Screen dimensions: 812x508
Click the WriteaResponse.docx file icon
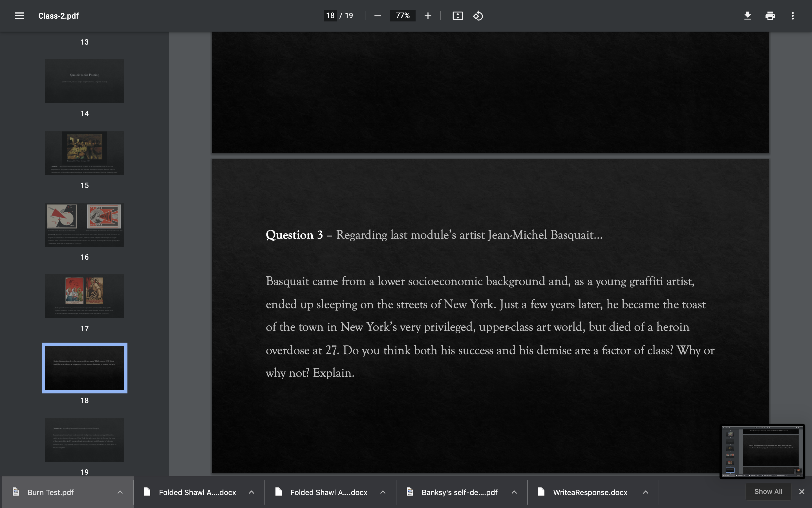click(541, 492)
